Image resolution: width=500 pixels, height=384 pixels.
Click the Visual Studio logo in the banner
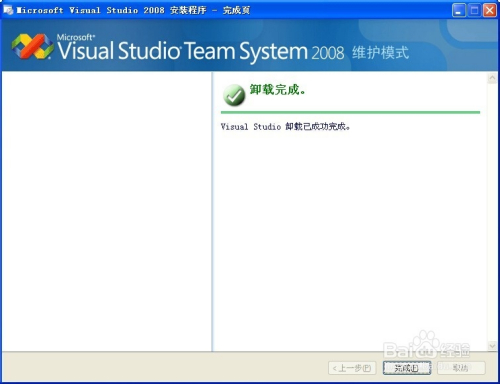32,47
